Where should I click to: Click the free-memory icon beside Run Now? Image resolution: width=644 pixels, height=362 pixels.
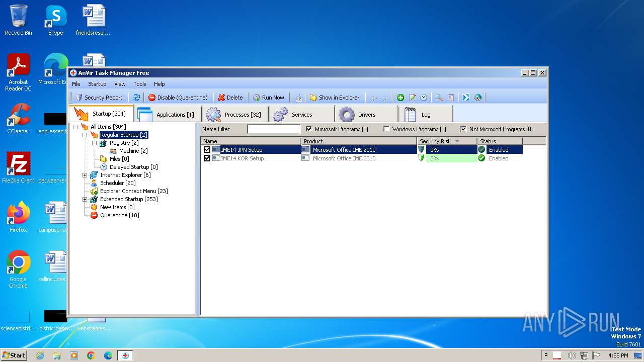tap(298, 98)
